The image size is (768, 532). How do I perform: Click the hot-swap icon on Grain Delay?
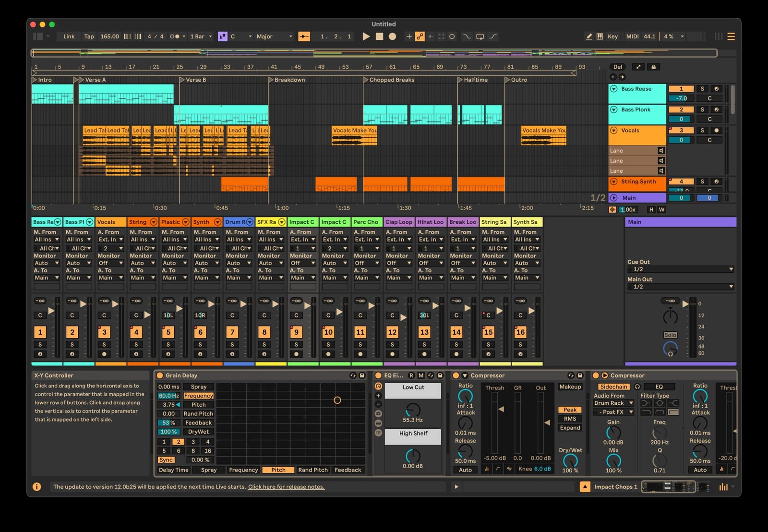point(353,375)
